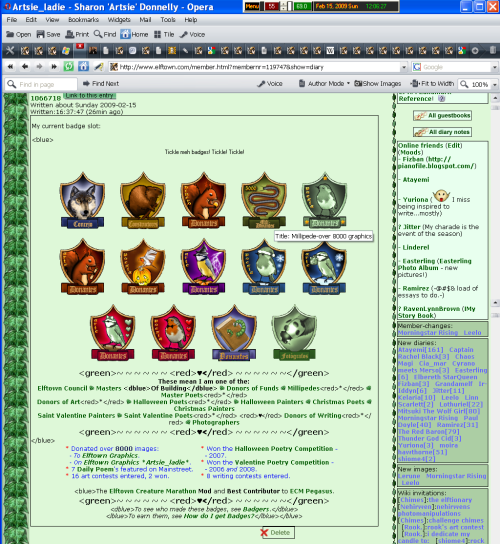Open the search engine dropdown arrow
Viewport: 500px width, 544px height.
494,67
